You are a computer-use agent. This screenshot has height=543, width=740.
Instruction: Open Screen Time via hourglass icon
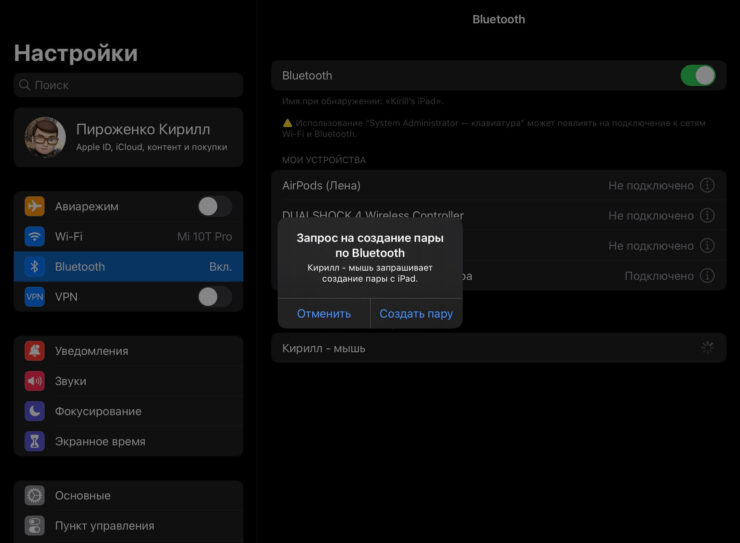pos(35,441)
